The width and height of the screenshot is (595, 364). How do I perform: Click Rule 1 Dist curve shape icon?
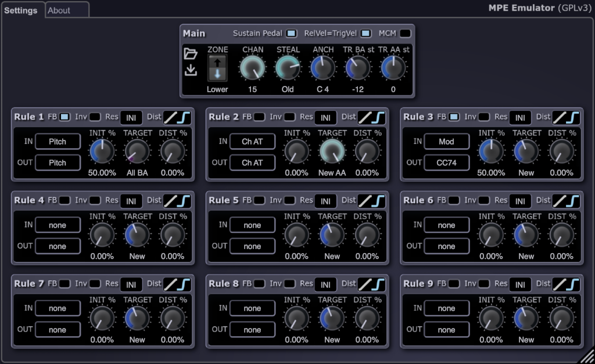(x=177, y=117)
